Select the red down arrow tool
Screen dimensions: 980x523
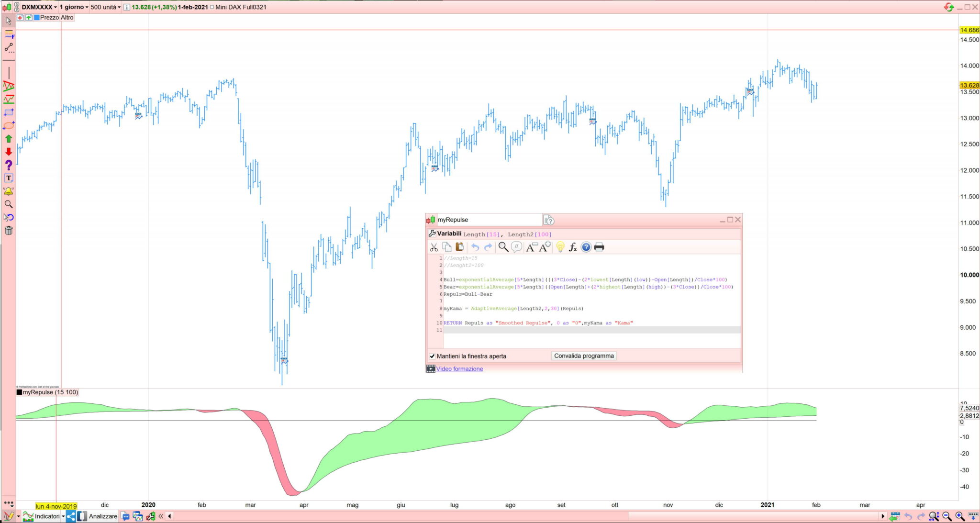point(9,152)
